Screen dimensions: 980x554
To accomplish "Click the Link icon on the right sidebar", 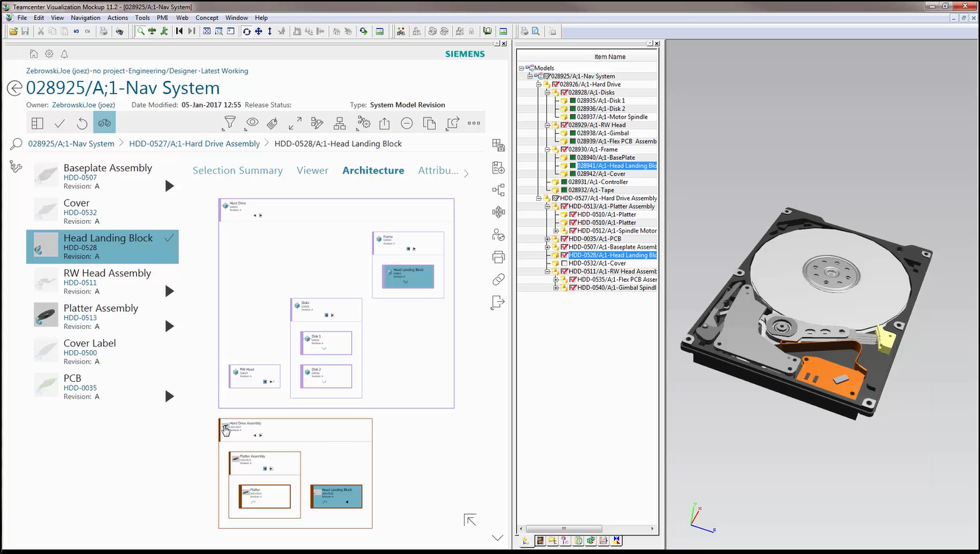I will (x=498, y=279).
